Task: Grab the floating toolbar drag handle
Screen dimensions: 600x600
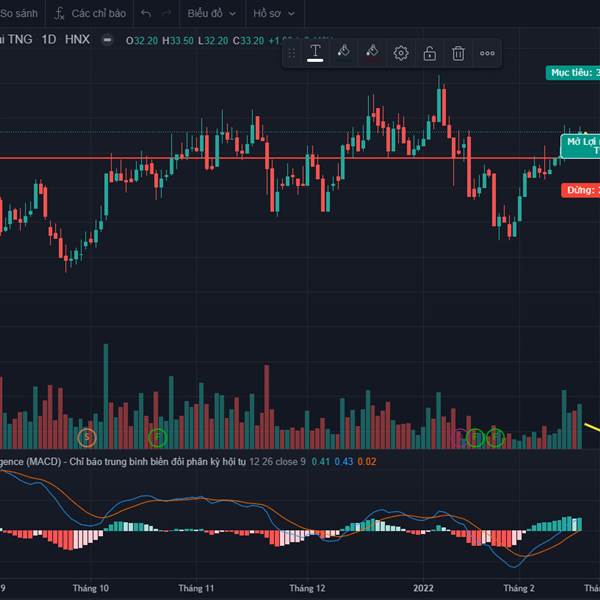Action: [x=292, y=53]
